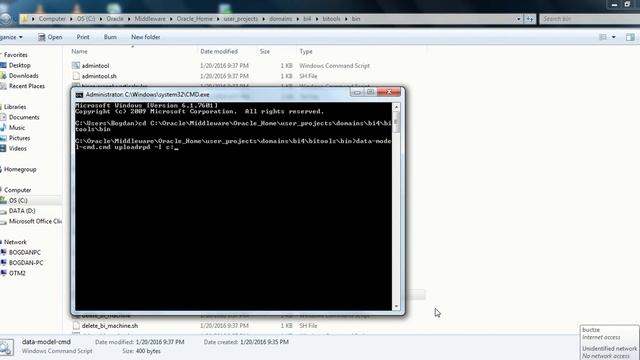Close the CMD.exe window
The image size is (640, 360).
[389, 92]
